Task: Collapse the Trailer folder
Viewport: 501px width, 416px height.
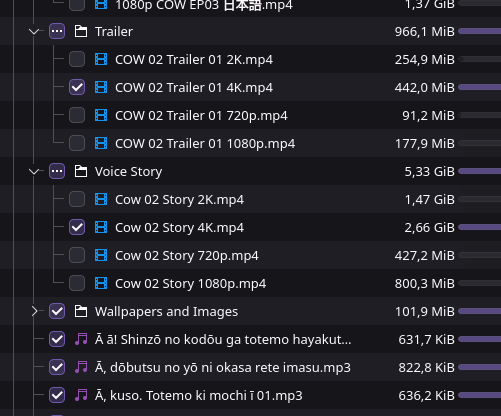Action: pos(34,32)
